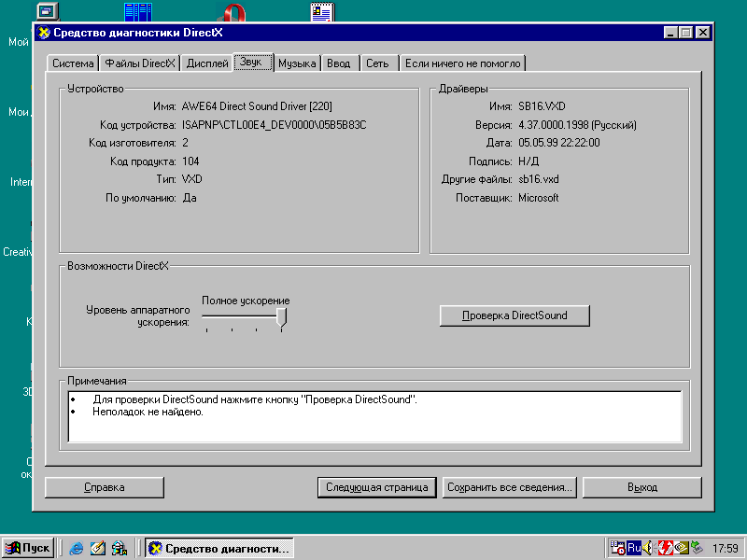Click the device name AWE64 Direct Sound Driver

(x=257, y=106)
